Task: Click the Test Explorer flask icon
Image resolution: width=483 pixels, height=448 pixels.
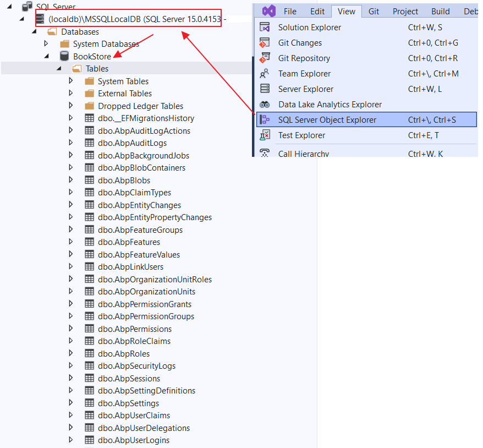Action: click(x=265, y=135)
